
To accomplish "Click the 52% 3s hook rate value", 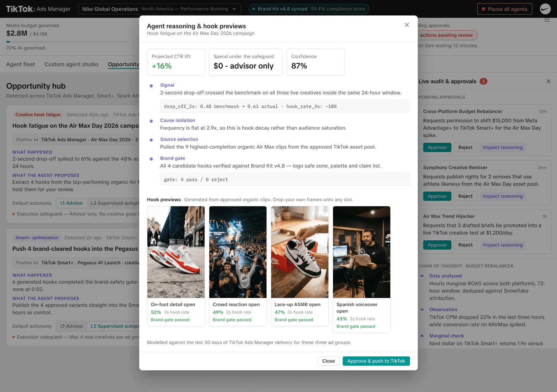I will tap(156, 312).
